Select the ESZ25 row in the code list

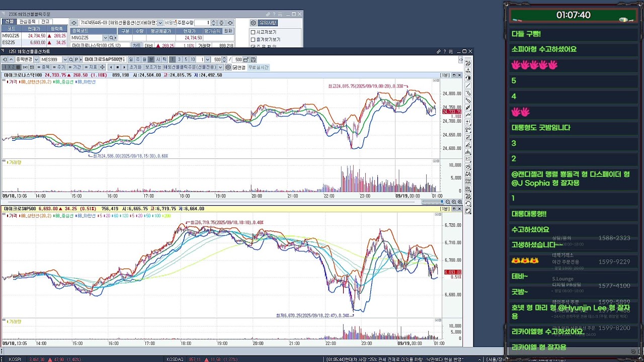[34, 42]
